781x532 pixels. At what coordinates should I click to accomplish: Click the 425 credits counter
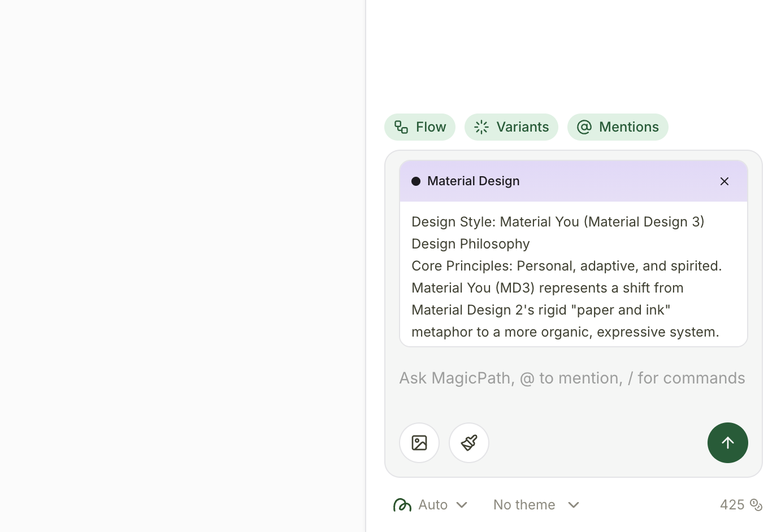pyautogui.click(x=732, y=505)
